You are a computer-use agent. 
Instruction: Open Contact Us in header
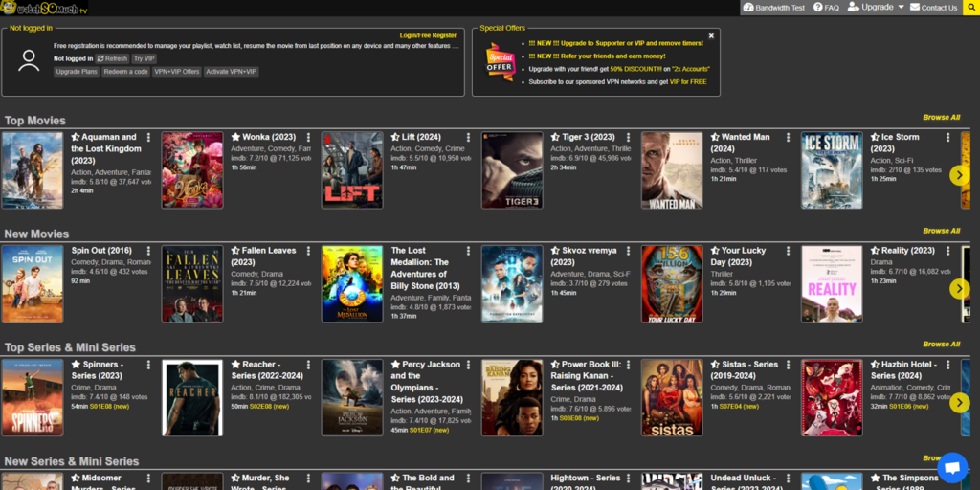pos(933,8)
